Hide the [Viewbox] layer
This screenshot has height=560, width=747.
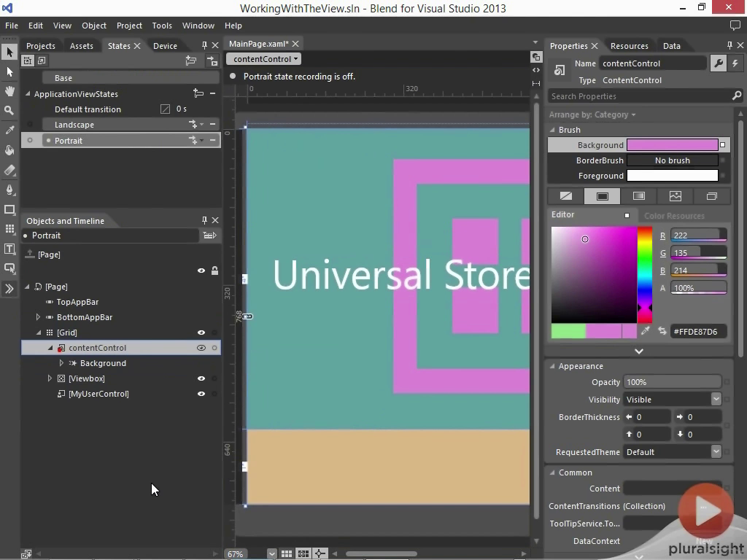tap(201, 378)
